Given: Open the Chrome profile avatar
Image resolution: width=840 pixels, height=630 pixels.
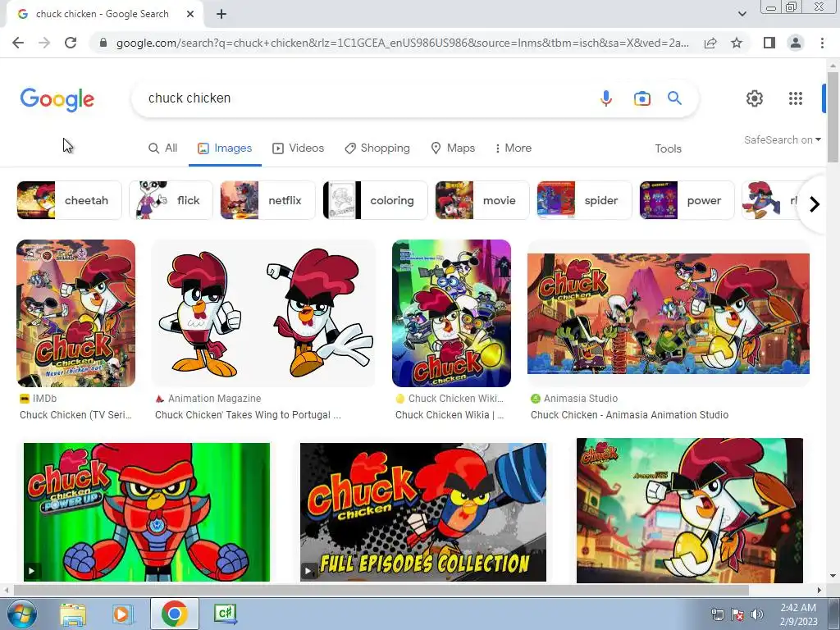Looking at the screenshot, I should (796, 43).
